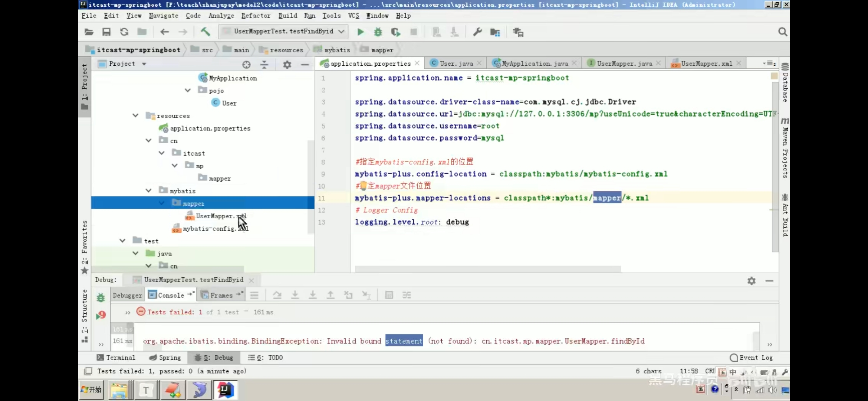Collapse the resources folder in project tree
Screen dimensions: 868x401
(x=135, y=115)
